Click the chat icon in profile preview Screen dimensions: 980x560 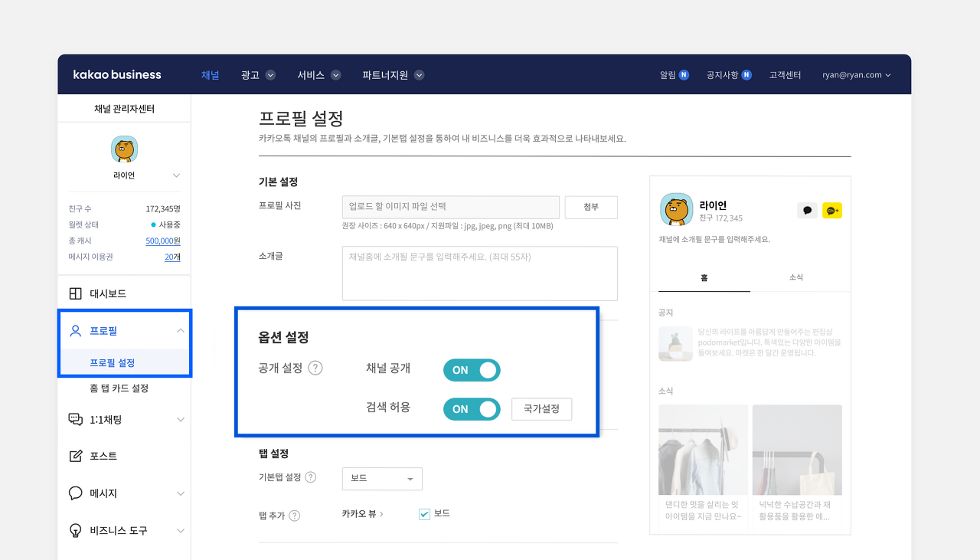click(807, 211)
